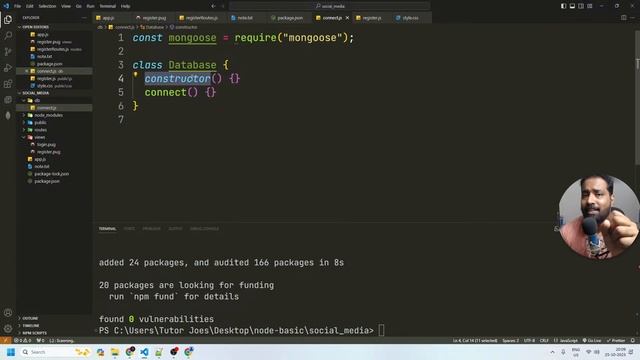Select the PROBLEMS panel tab
Screen dimensions: 640x360
(x=151, y=229)
